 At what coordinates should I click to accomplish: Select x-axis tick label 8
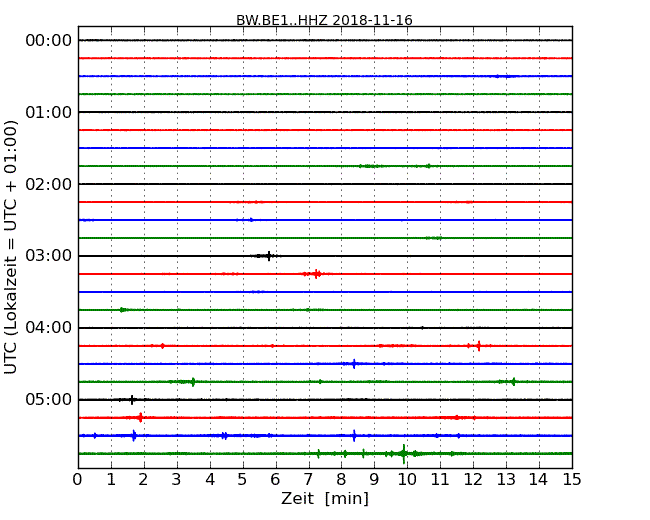coord(341,480)
